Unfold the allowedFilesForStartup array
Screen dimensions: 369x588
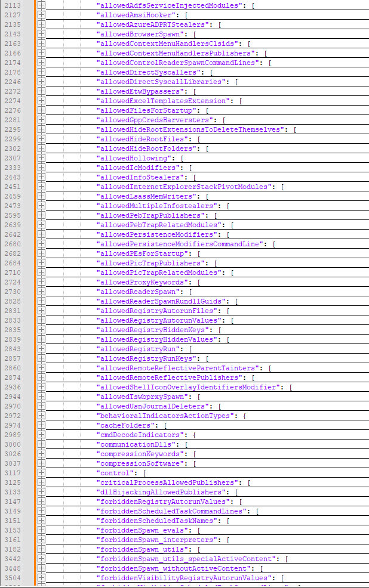tap(41, 110)
